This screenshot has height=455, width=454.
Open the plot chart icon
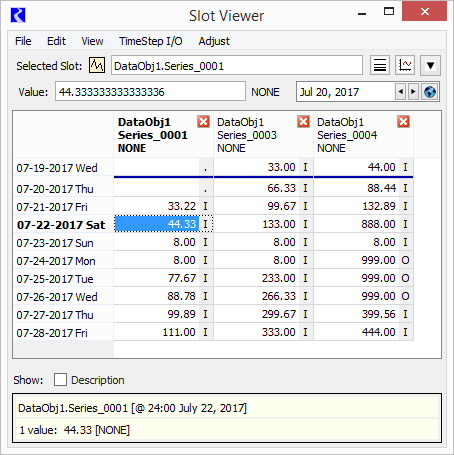pos(405,65)
